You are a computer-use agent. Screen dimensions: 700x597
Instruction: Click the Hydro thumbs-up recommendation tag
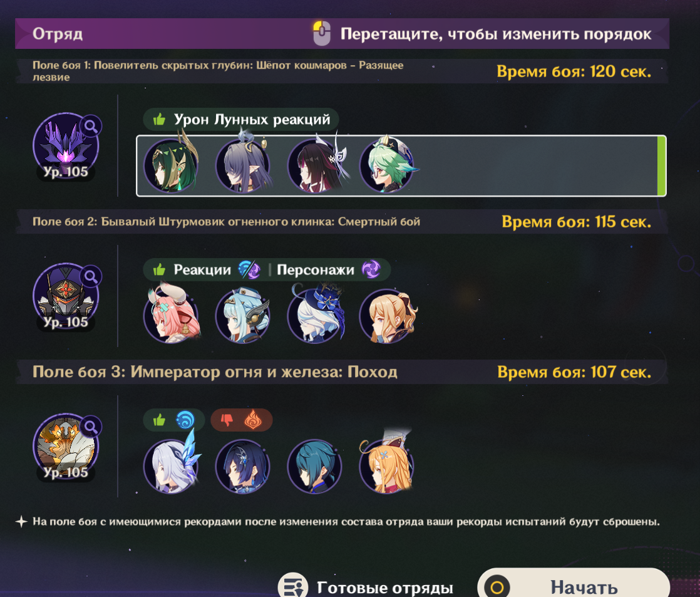point(173,420)
